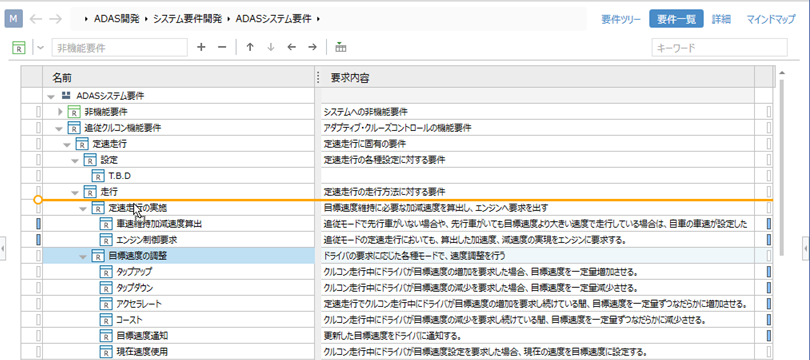Image resolution: width=810 pixels, height=360 pixels.
Task: Click the green R requirement type icon
Action: (19, 48)
